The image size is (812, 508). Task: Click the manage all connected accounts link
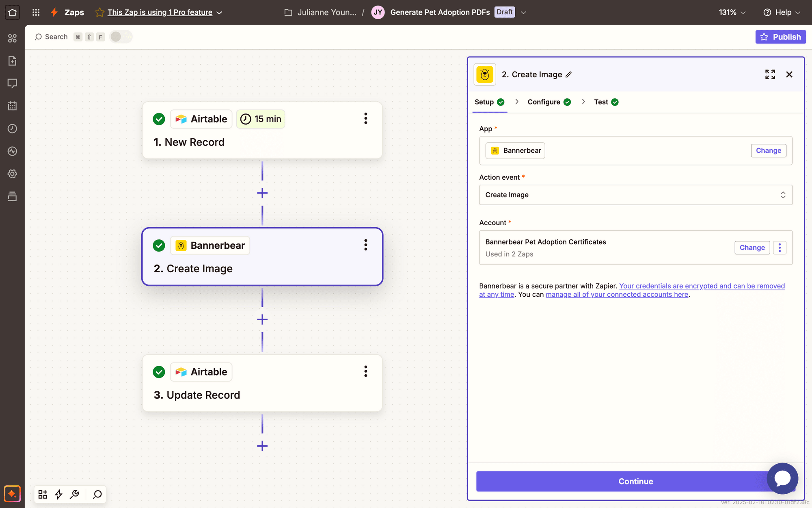click(617, 294)
